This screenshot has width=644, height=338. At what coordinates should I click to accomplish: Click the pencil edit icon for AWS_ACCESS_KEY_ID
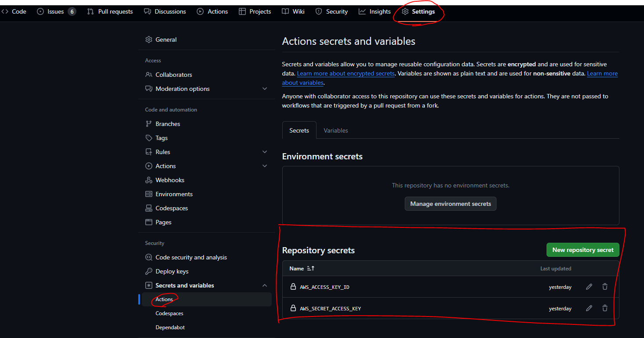point(589,287)
